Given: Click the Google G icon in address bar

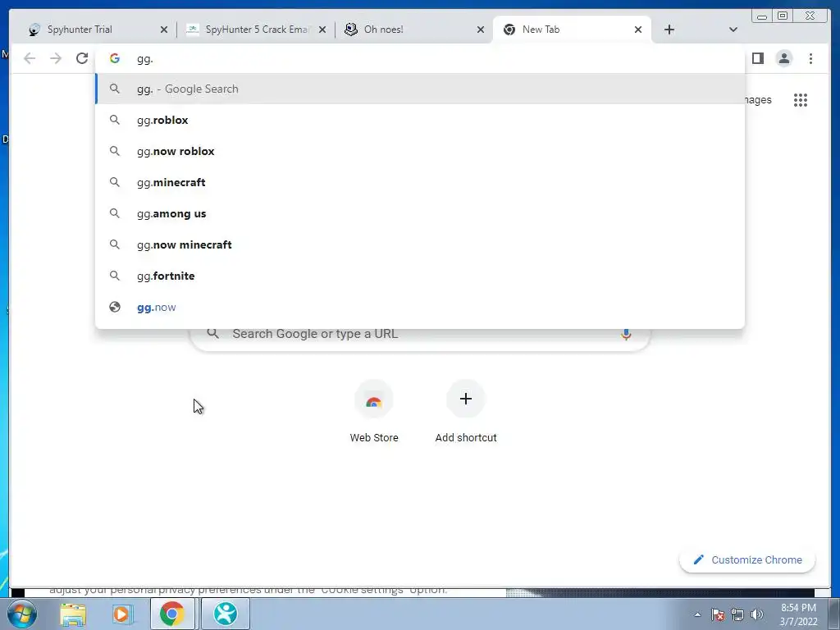Looking at the screenshot, I should [x=115, y=58].
